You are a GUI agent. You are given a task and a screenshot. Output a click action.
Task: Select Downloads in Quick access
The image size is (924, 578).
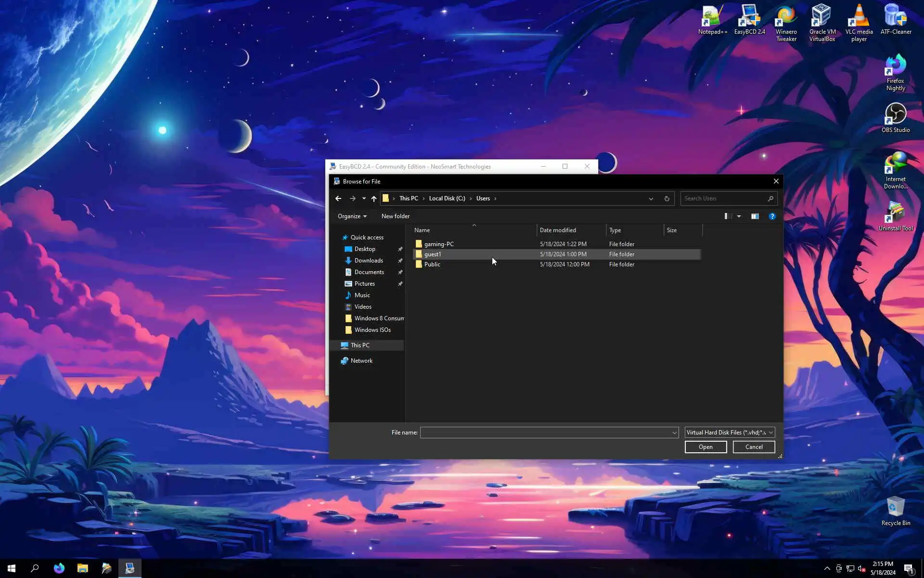click(368, 261)
